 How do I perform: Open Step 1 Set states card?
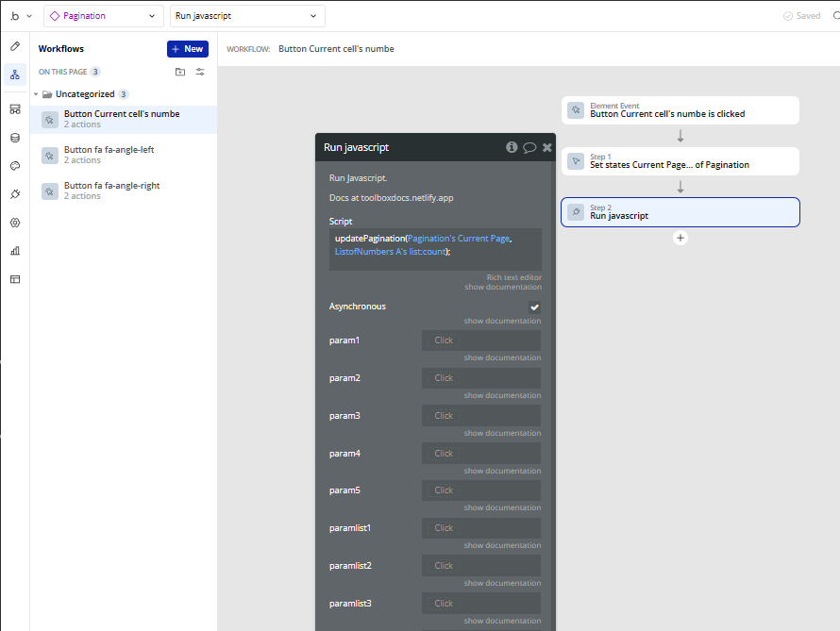680,161
